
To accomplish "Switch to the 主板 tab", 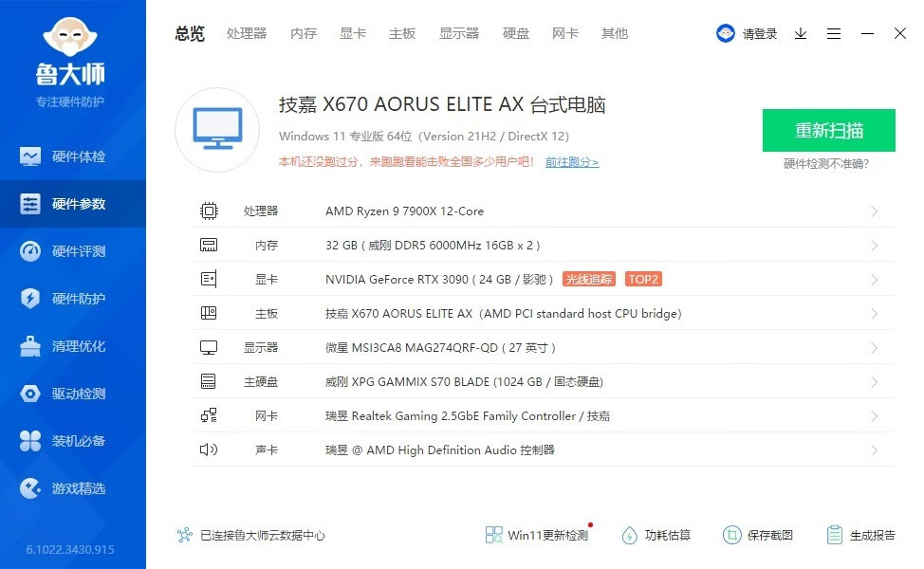I will [x=402, y=33].
